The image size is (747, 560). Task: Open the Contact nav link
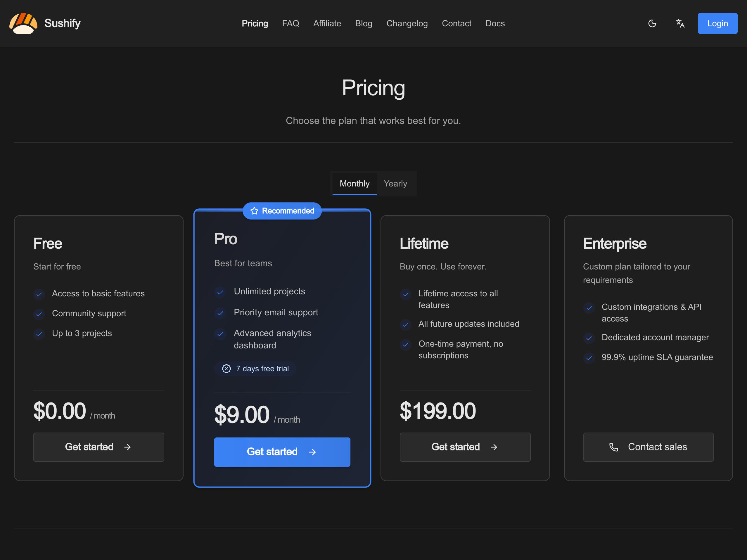(x=456, y=23)
